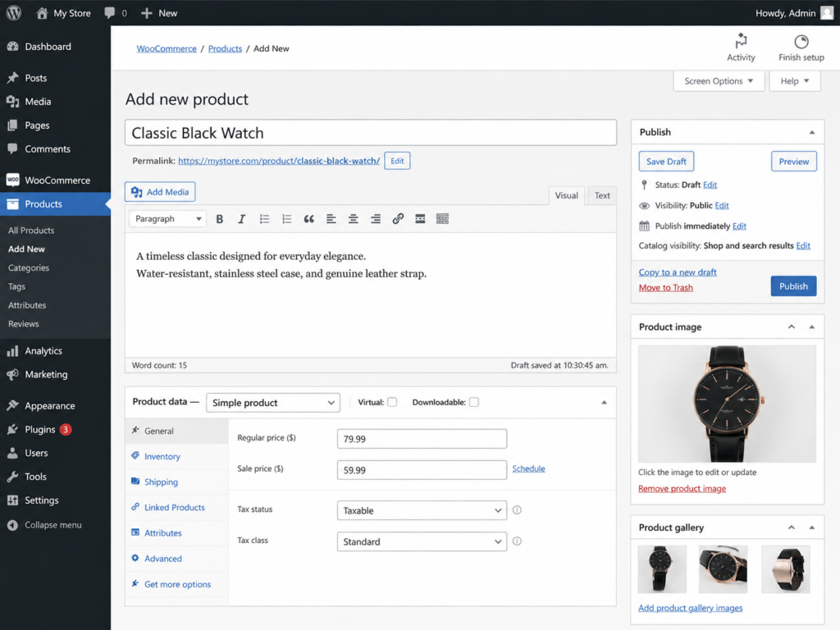Collapse the admin sidebar menu

[x=55, y=525]
